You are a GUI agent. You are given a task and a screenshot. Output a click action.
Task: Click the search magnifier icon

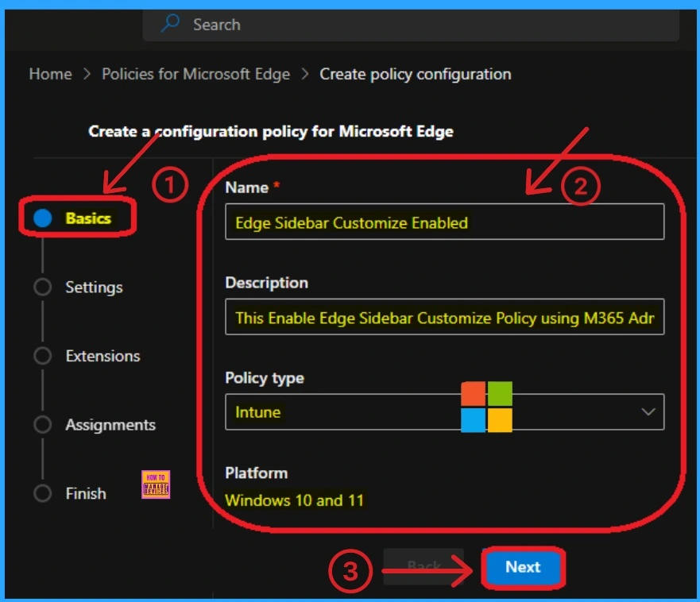tap(170, 23)
